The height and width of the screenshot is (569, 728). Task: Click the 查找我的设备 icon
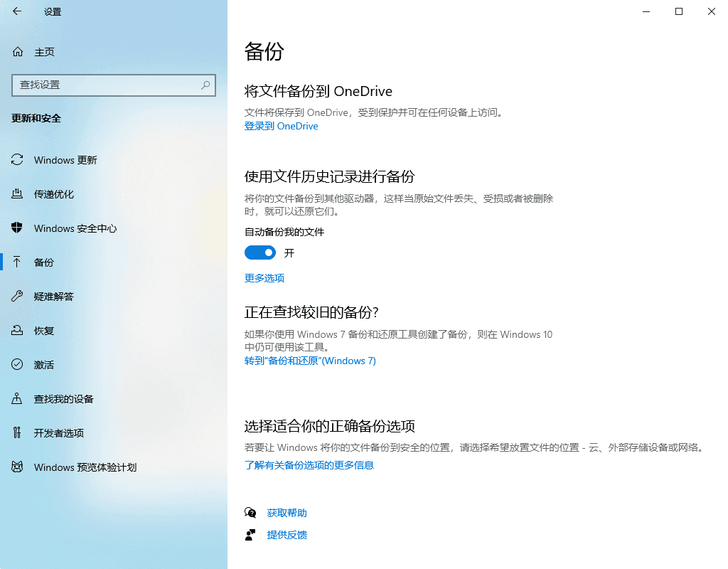[17, 399]
